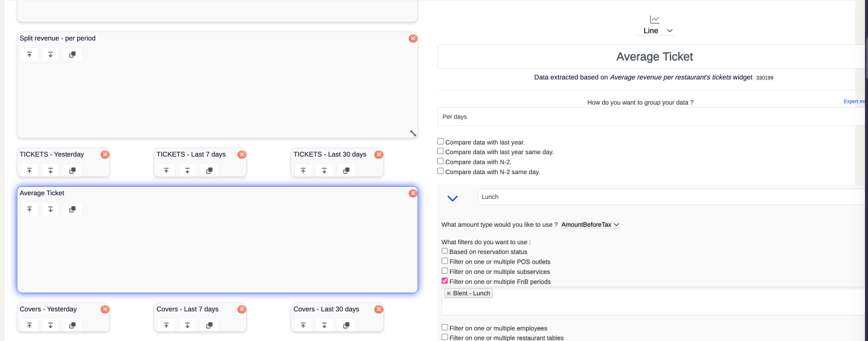Duplicate the TICKETS - Yesterday widget
The height and width of the screenshot is (341, 868).
72,170
